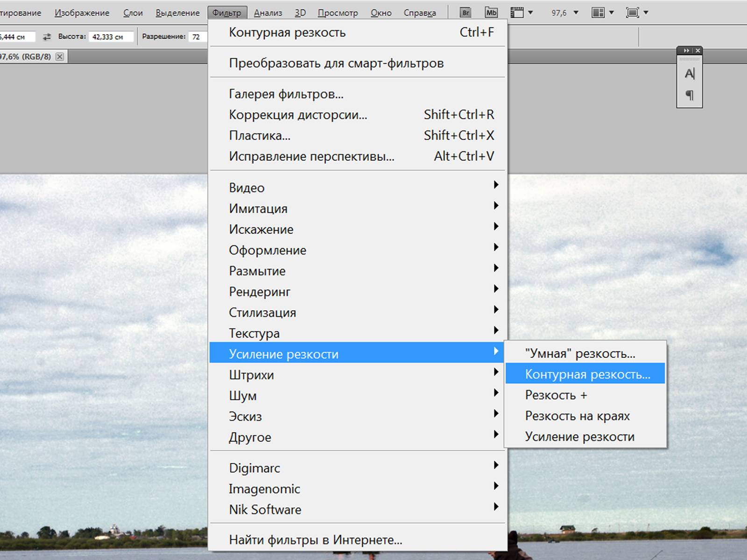Close the small docked panel group
This screenshot has width=747, height=560.
point(698,50)
